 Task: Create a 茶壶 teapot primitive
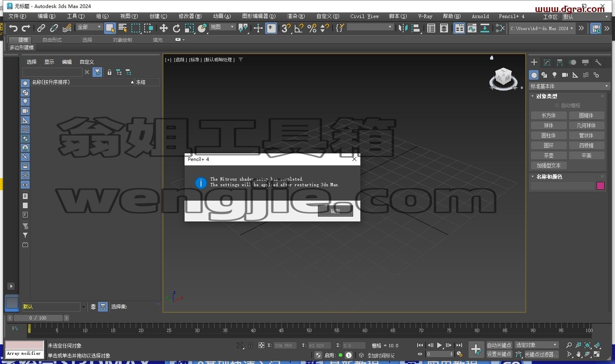pyautogui.click(x=549, y=155)
